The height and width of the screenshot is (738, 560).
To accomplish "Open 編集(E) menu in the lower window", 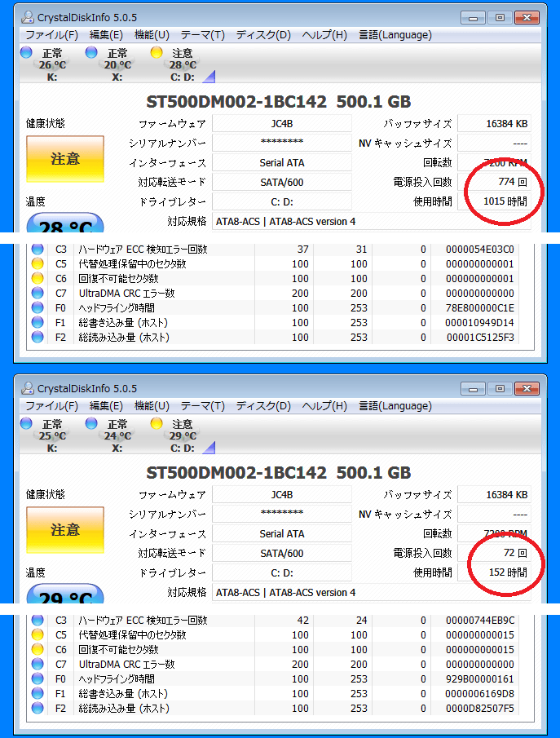I will coord(106,406).
